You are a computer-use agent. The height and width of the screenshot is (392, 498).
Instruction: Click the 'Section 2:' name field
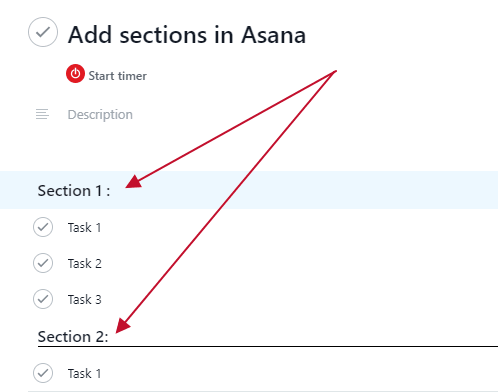click(73, 336)
